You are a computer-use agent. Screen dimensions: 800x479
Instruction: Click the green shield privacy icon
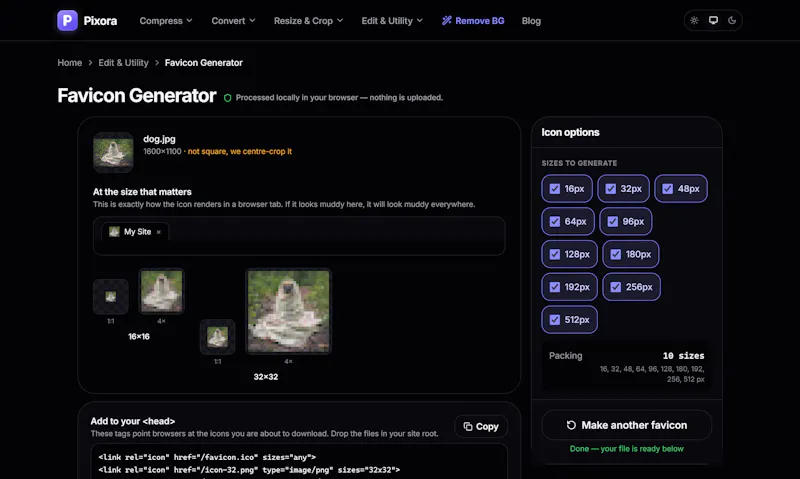pyautogui.click(x=228, y=97)
